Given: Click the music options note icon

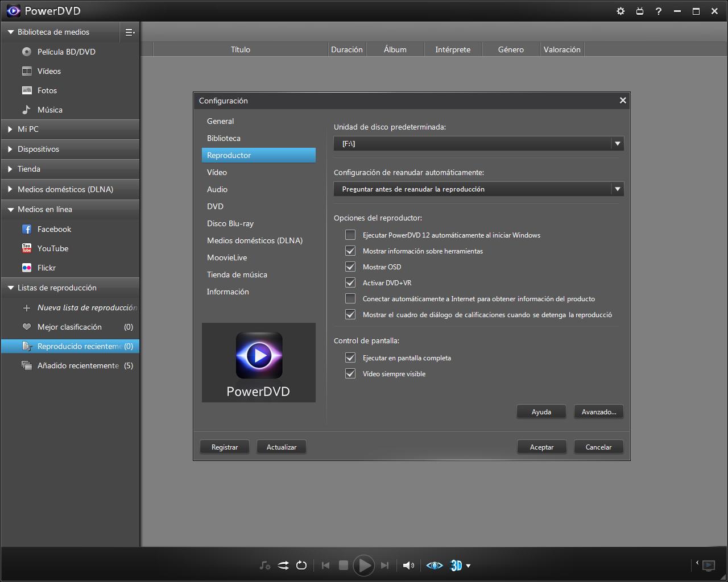Looking at the screenshot, I should click(x=264, y=565).
